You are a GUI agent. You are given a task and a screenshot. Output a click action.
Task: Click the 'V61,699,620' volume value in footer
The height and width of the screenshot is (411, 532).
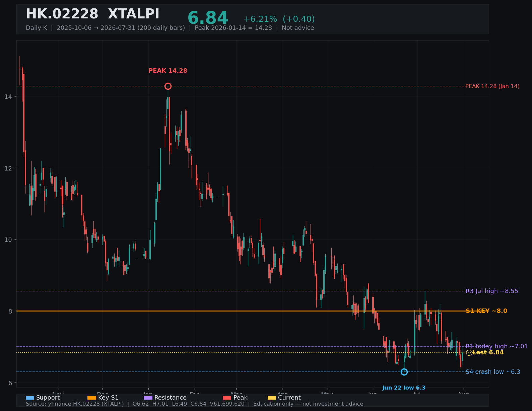coord(227,404)
